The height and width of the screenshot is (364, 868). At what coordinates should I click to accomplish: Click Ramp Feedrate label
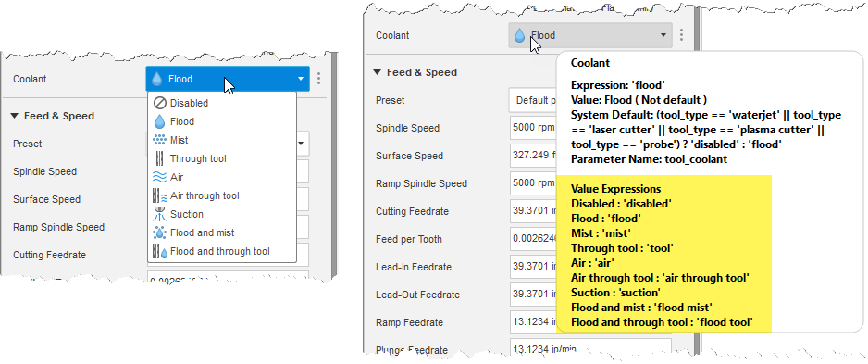tap(410, 322)
